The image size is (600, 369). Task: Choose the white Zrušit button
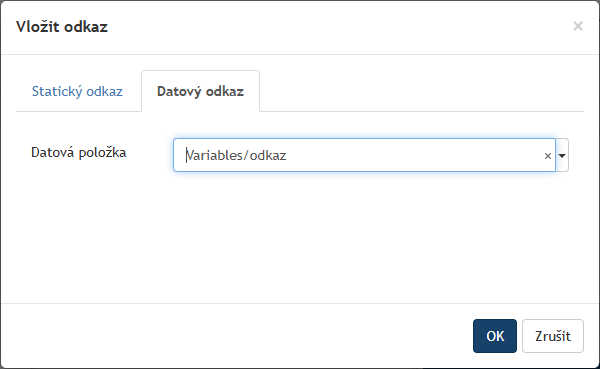click(x=553, y=336)
